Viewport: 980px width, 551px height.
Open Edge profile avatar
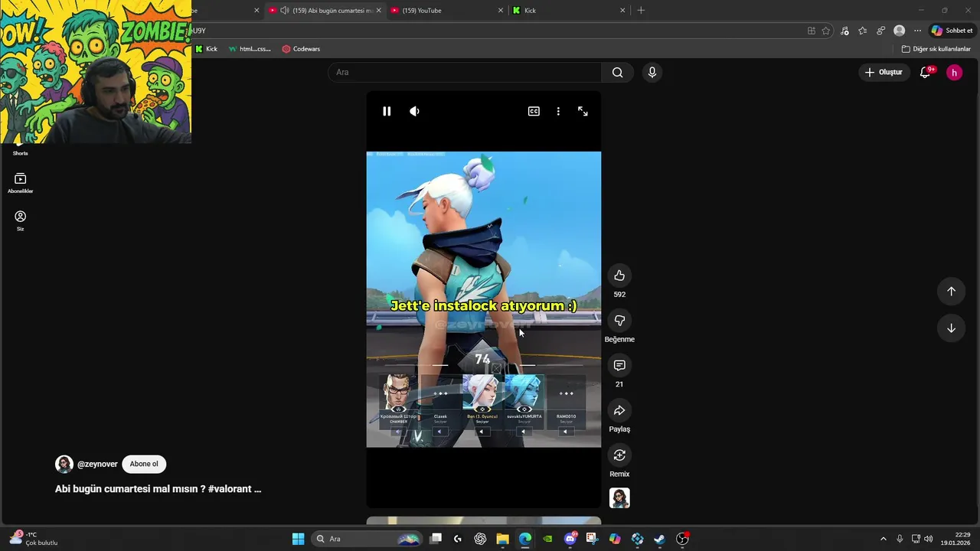click(x=899, y=31)
